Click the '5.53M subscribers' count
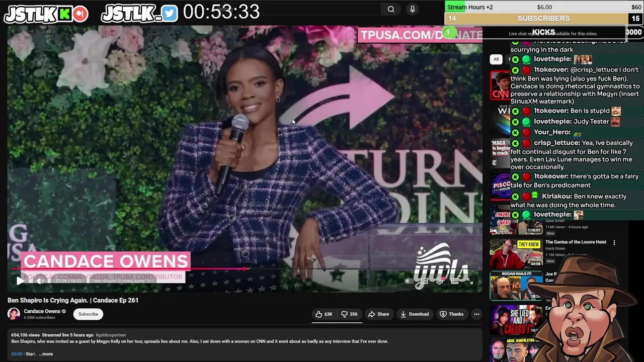 [x=39, y=318]
